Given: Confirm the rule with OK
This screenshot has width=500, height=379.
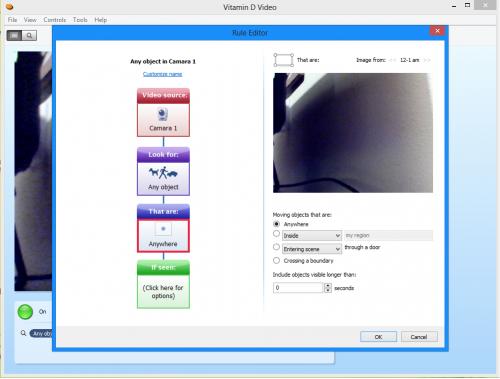Looking at the screenshot, I should [x=378, y=337].
